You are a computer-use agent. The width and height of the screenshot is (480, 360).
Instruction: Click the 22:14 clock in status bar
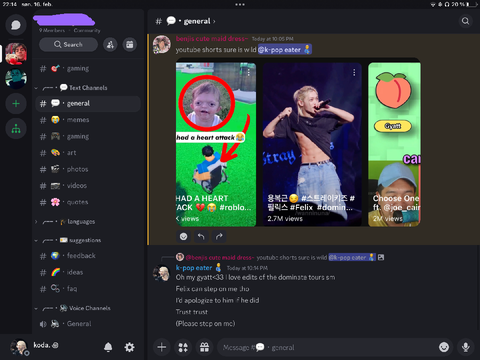(10, 4)
